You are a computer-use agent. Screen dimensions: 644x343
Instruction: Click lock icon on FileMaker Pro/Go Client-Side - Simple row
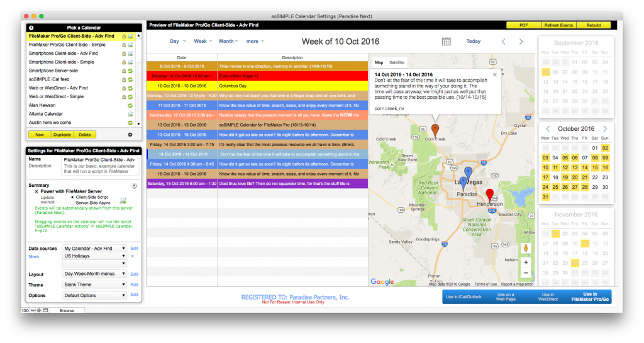[x=124, y=45]
